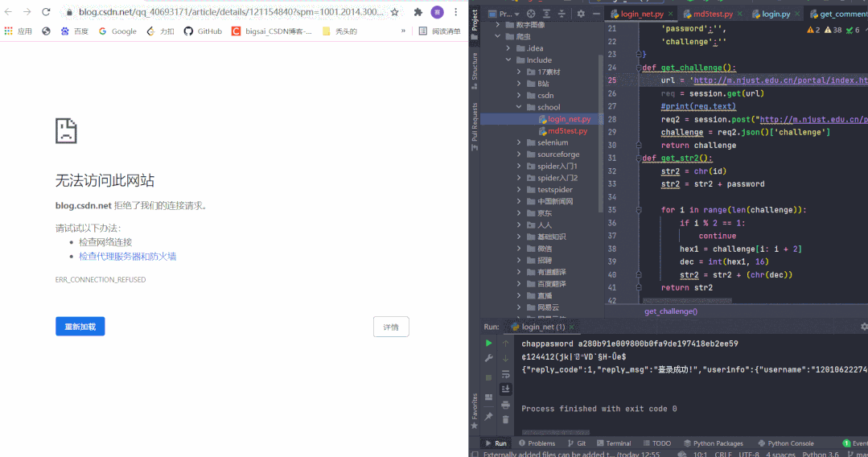Open Python Console tool window

785,443
